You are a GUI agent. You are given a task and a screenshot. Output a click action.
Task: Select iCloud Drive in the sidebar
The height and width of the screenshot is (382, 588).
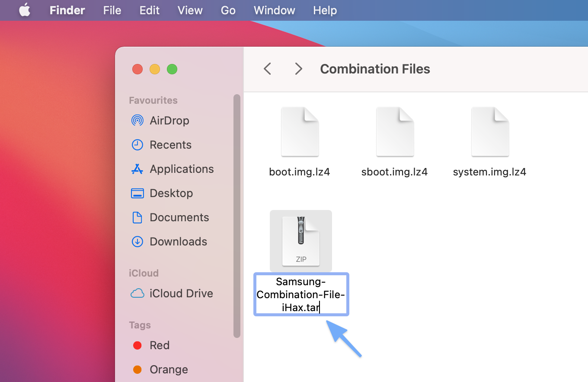coord(181,293)
